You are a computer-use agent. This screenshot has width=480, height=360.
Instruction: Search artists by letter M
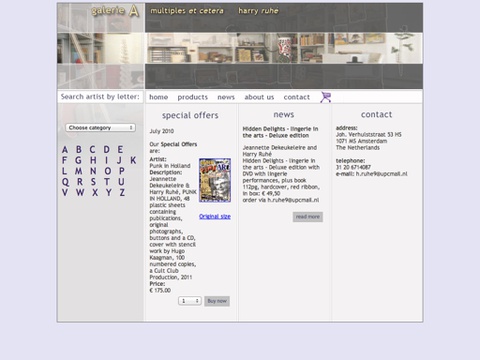coord(78,171)
